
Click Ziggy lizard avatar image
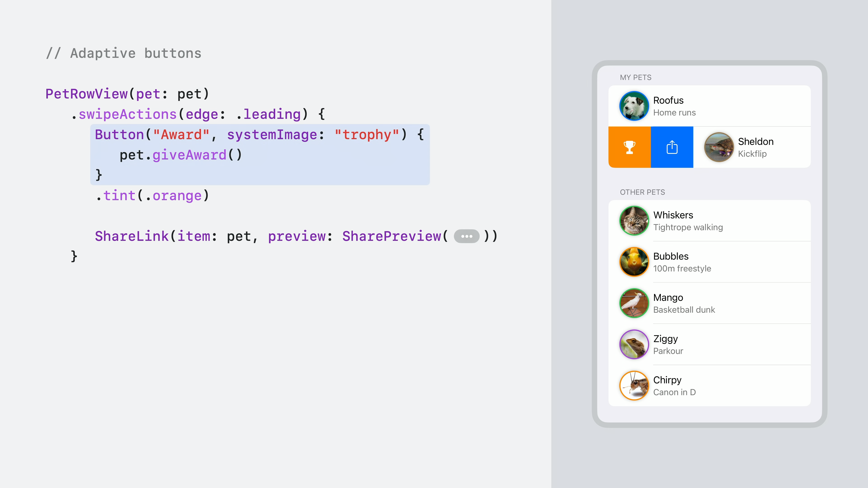tap(634, 344)
